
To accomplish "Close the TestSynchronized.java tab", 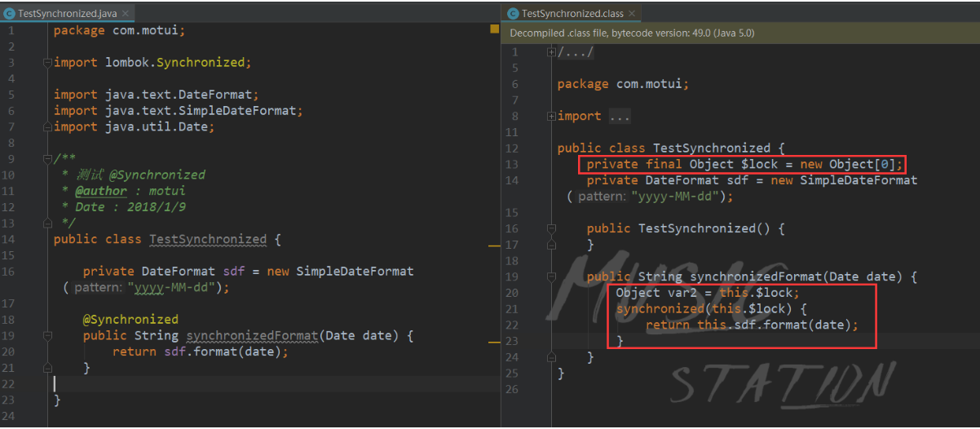I will 125,14.
